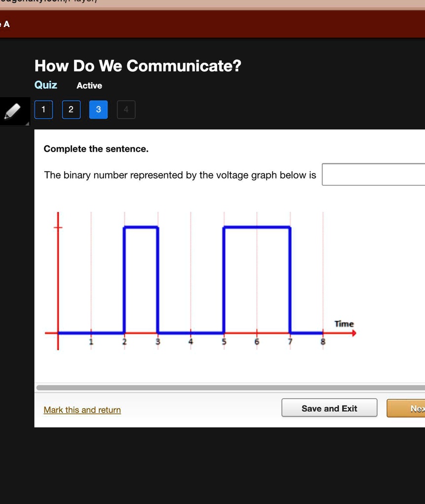The width and height of the screenshot is (425, 504).
Task: Select quiz question number 1
Action: click(43, 110)
